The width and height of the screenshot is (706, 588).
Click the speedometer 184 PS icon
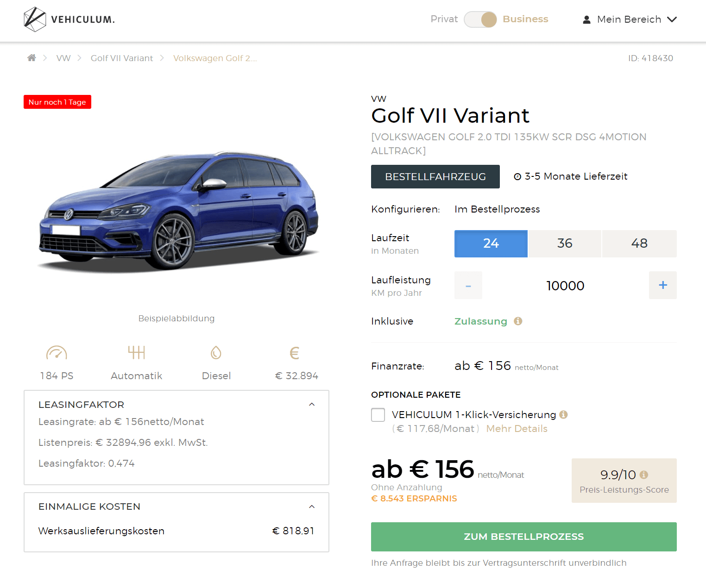click(57, 353)
